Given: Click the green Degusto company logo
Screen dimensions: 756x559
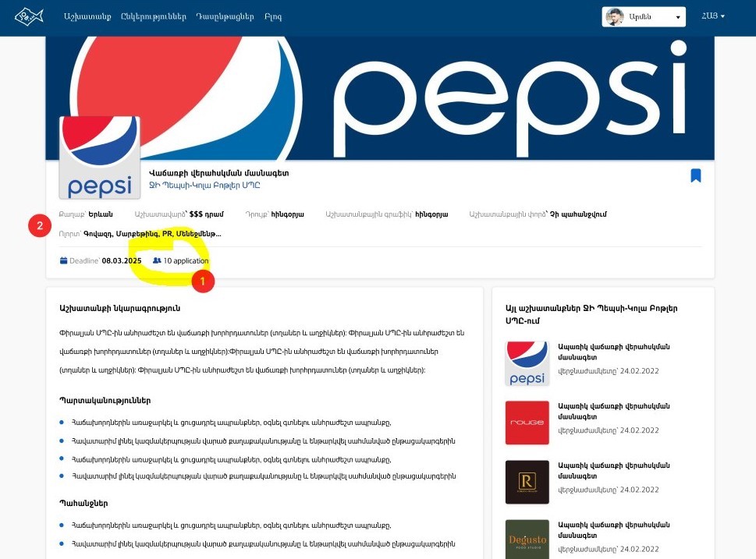Looking at the screenshot, I should coord(527,540).
